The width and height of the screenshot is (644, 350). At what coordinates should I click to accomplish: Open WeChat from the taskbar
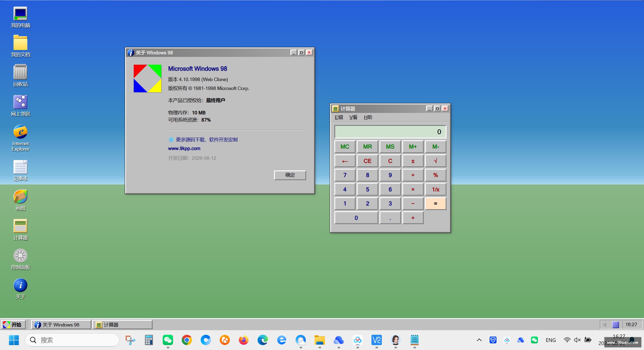(168, 340)
